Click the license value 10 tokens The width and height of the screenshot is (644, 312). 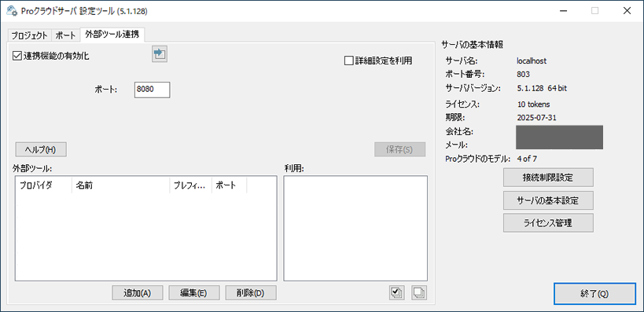pos(533,105)
